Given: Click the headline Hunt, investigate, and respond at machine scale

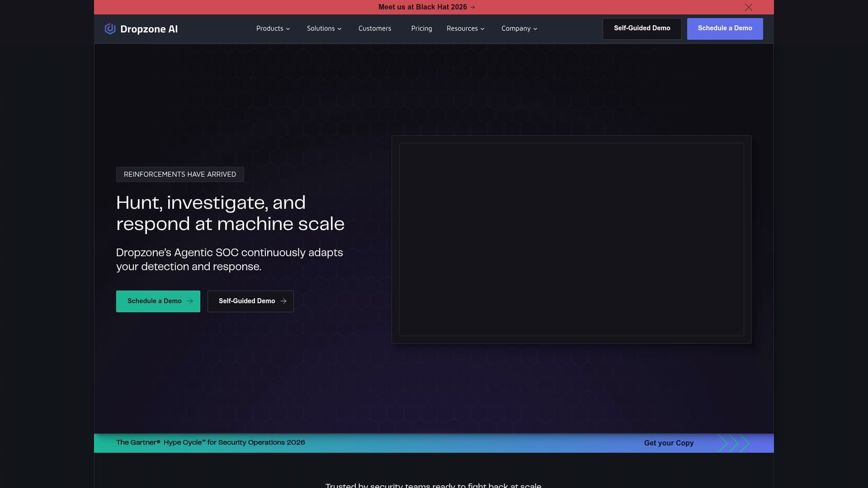Looking at the screenshot, I should point(230,213).
